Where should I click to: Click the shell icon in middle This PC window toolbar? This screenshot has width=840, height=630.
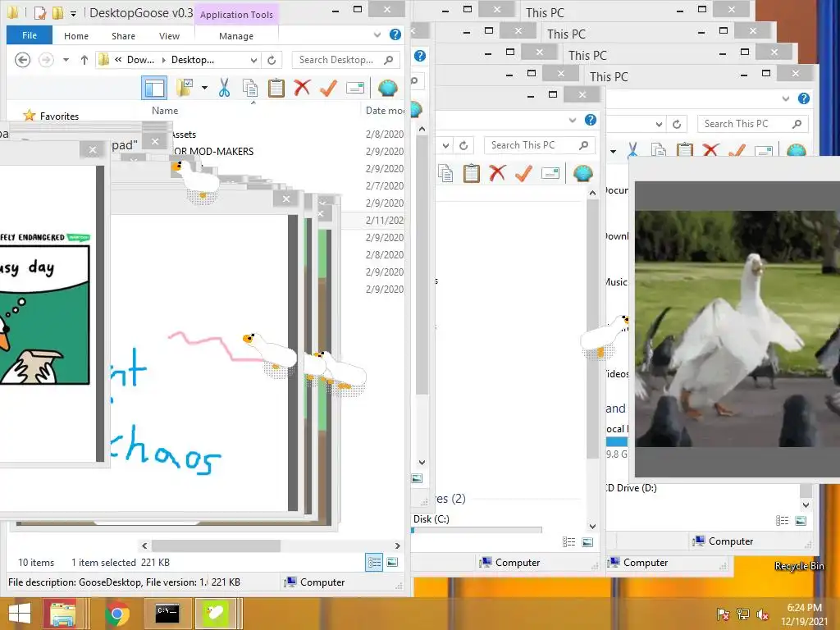583,174
